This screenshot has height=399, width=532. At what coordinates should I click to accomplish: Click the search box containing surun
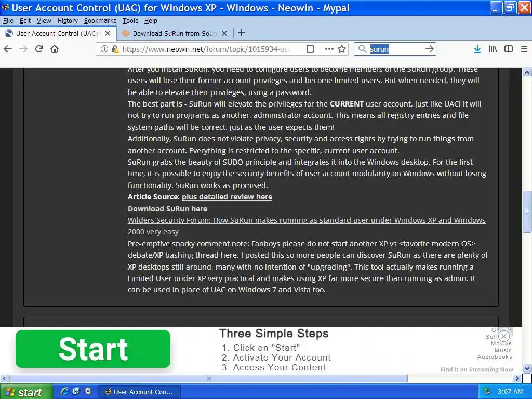pos(395,49)
